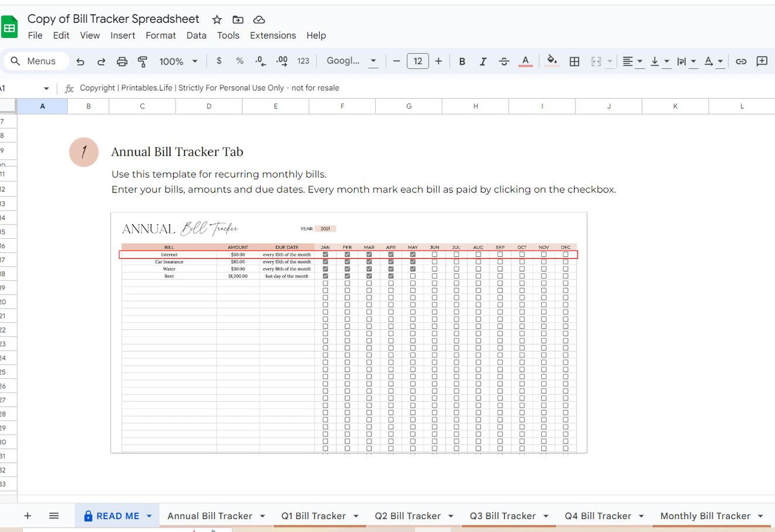775x532 pixels.
Task: Switch to Q4 Bill Tracker tab
Action: (597, 516)
